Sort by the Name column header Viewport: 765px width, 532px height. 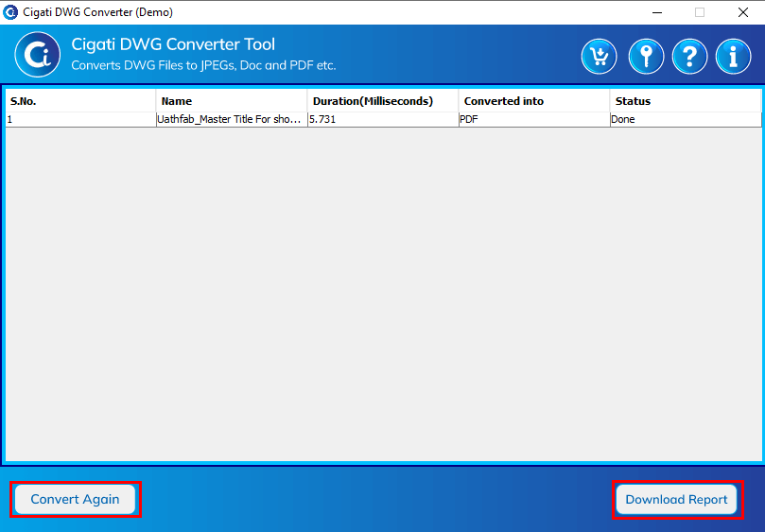(232, 101)
